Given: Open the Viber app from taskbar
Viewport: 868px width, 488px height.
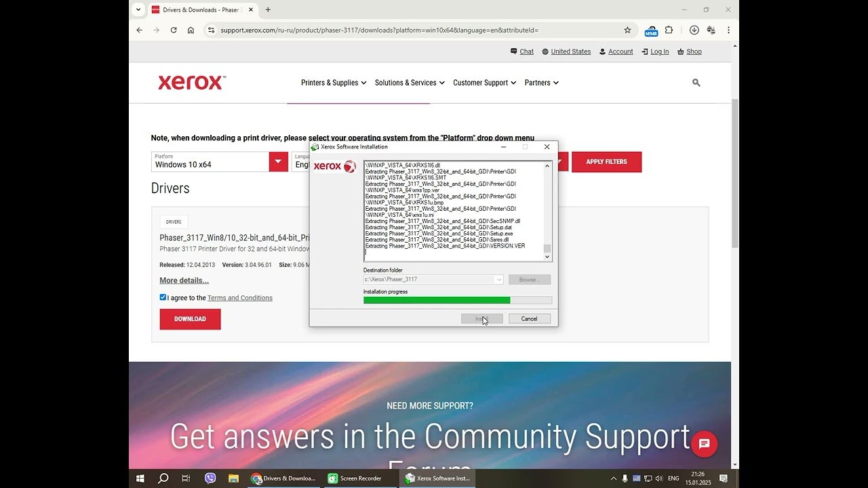Looking at the screenshot, I should tap(210, 479).
